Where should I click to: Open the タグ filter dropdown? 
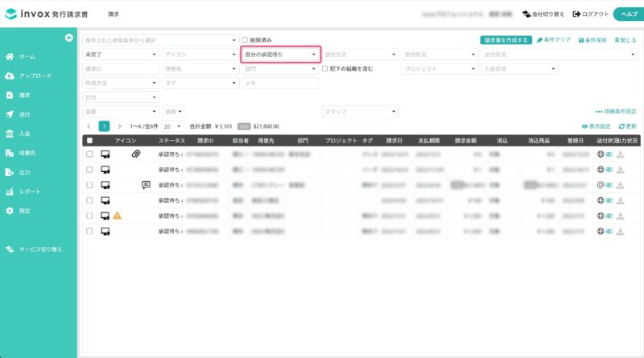point(200,83)
